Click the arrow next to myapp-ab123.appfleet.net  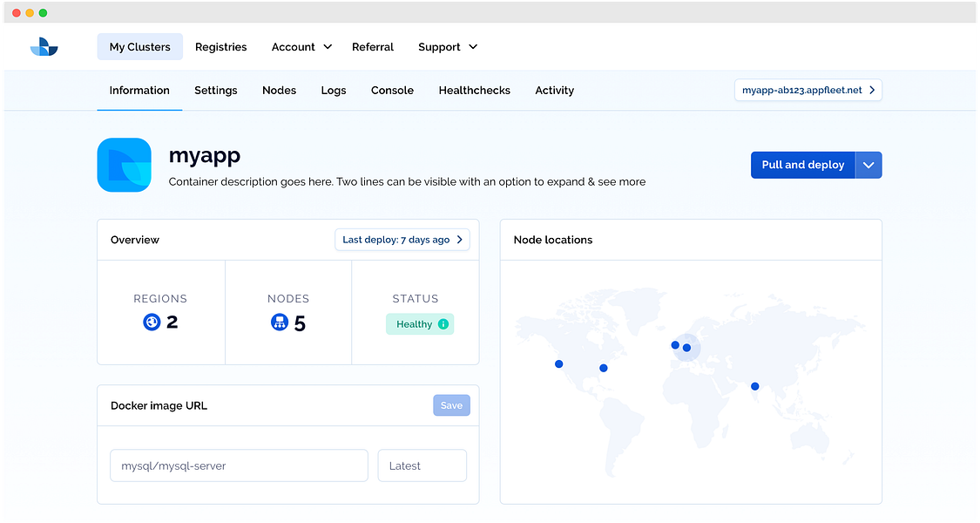[872, 90]
